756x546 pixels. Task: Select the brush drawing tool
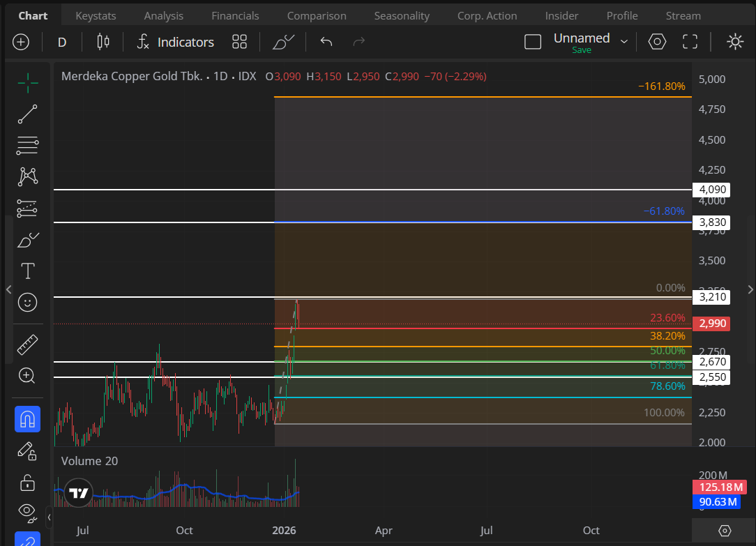pyautogui.click(x=28, y=240)
